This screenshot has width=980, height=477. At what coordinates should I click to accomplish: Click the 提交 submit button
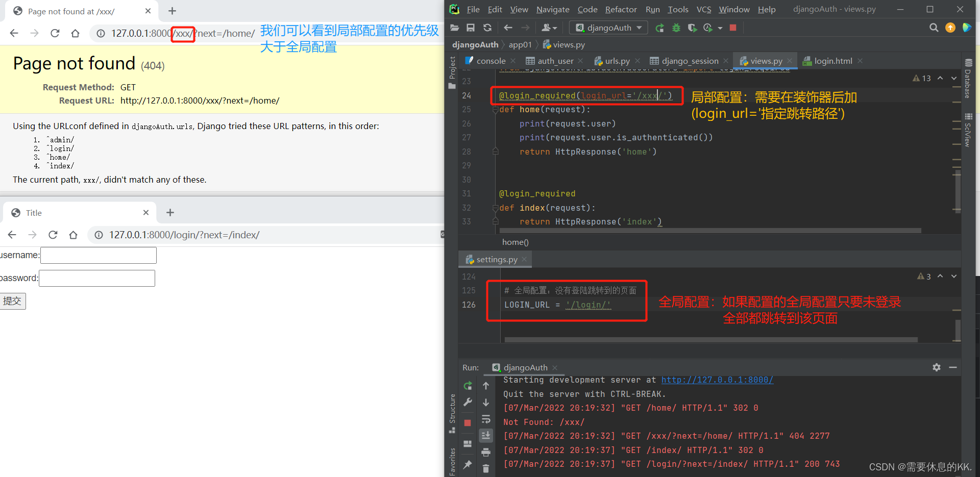(13, 301)
